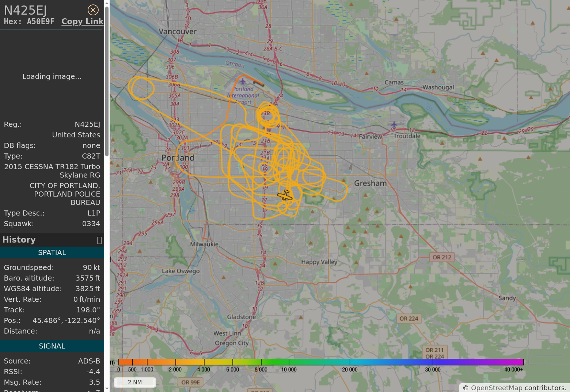Click the Copy Link link
This screenshot has height=392, width=570.
coord(82,22)
